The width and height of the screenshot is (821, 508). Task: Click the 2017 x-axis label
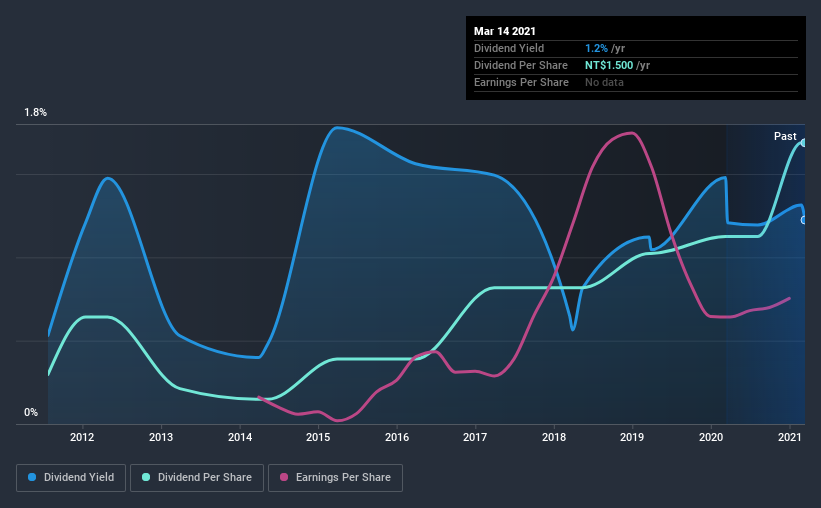tap(475, 437)
